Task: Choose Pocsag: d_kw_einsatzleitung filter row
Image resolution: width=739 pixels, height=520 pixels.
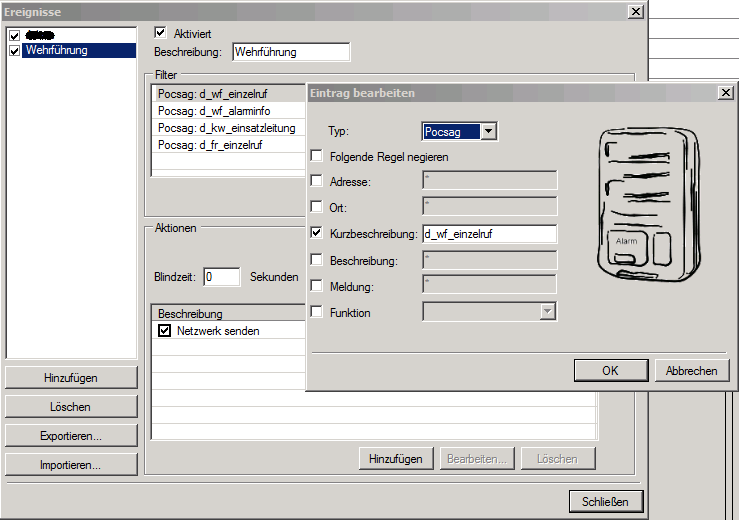Action: (x=228, y=128)
